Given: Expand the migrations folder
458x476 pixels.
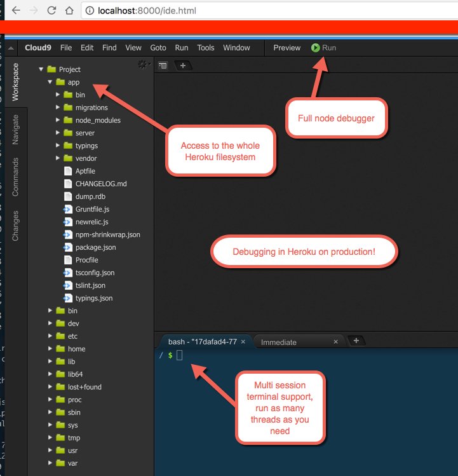Looking at the screenshot, I should pyautogui.click(x=58, y=107).
